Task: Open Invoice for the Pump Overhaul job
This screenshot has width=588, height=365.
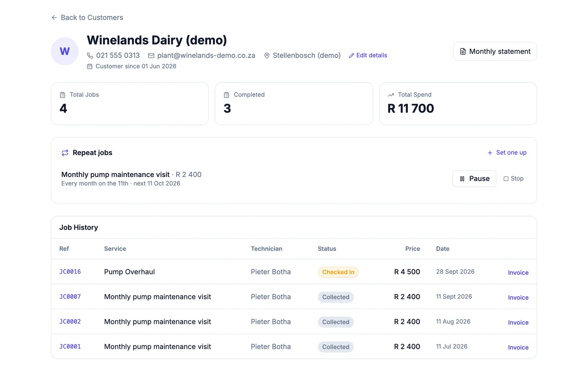Action: 518,272
